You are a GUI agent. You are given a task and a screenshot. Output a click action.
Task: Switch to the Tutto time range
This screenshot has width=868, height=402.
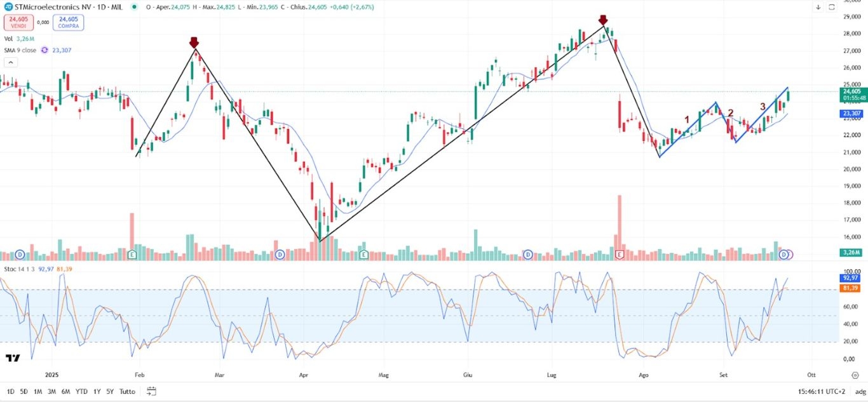tap(127, 391)
